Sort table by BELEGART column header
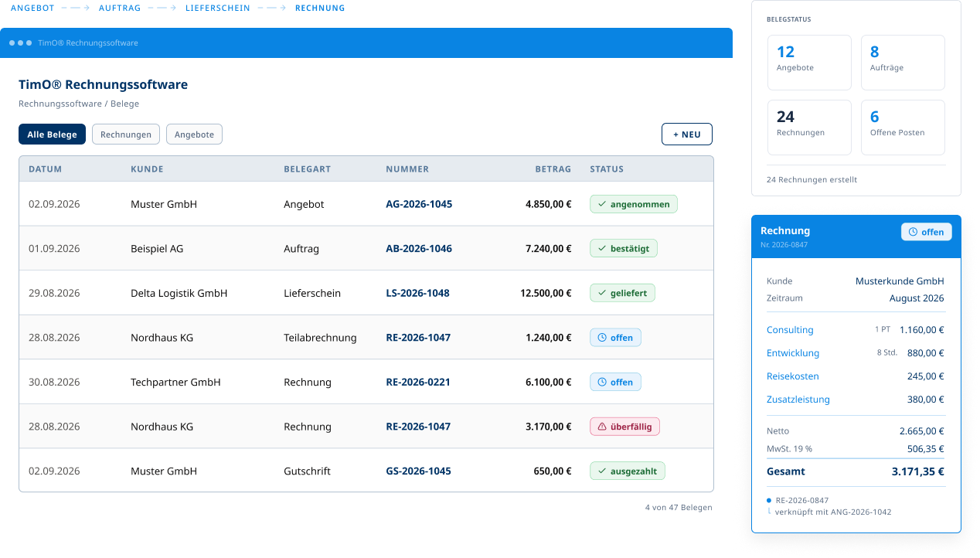The height and width of the screenshot is (558, 980). coord(308,169)
